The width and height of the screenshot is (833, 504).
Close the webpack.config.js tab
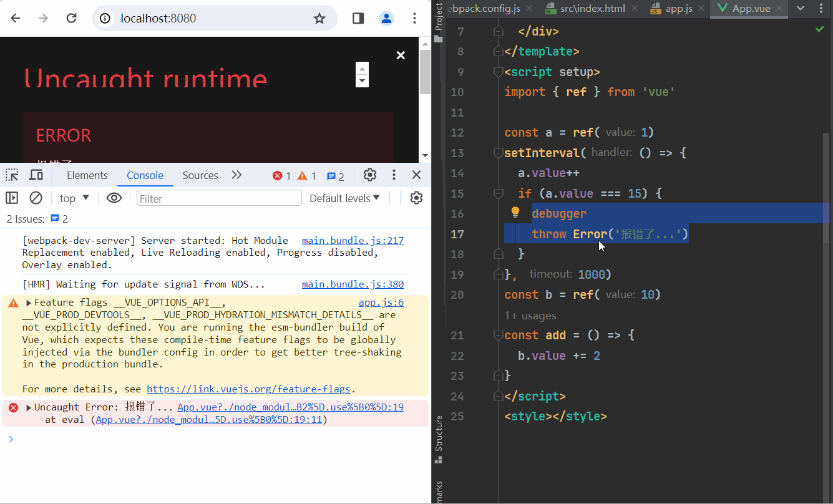[x=530, y=8]
